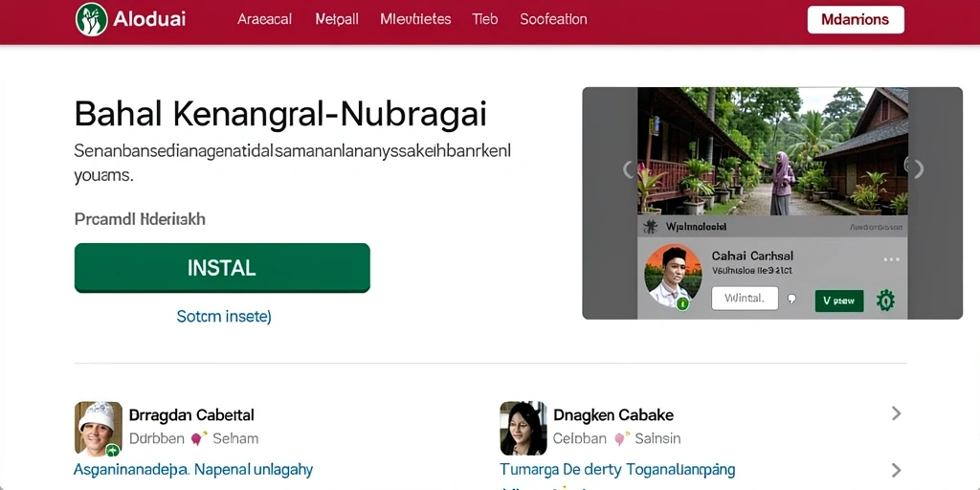Open the Tleb menu item

(x=485, y=19)
